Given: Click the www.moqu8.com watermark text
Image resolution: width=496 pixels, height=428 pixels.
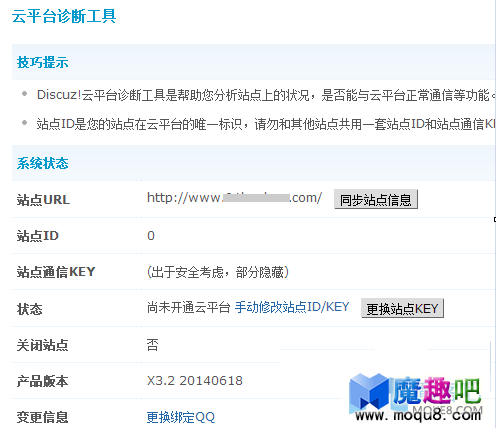Looking at the screenshot, I should pyautogui.click(x=419, y=416).
